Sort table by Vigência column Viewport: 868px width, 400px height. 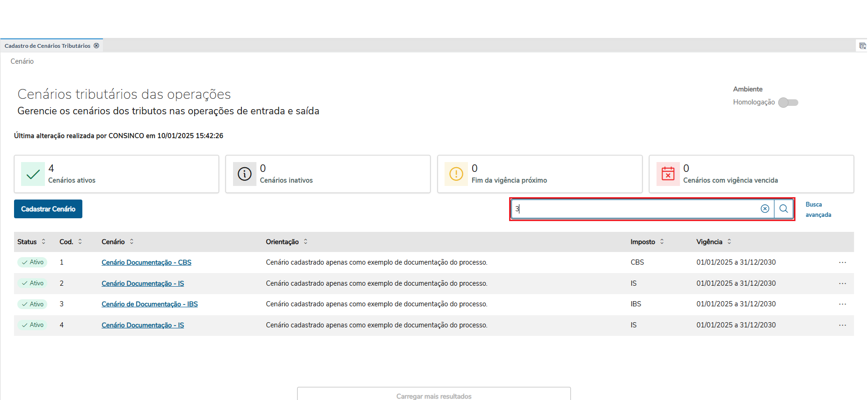pos(729,242)
